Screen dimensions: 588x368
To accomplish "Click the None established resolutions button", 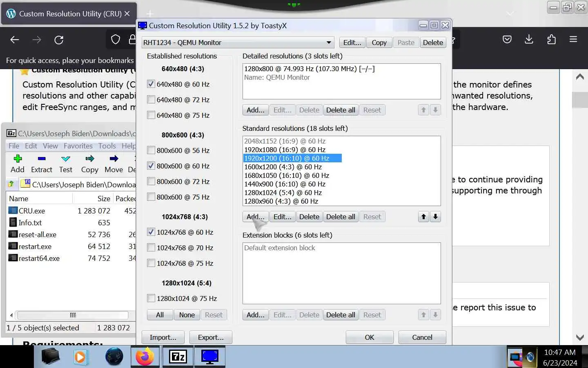I will pyautogui.click(x=187, y=315).
